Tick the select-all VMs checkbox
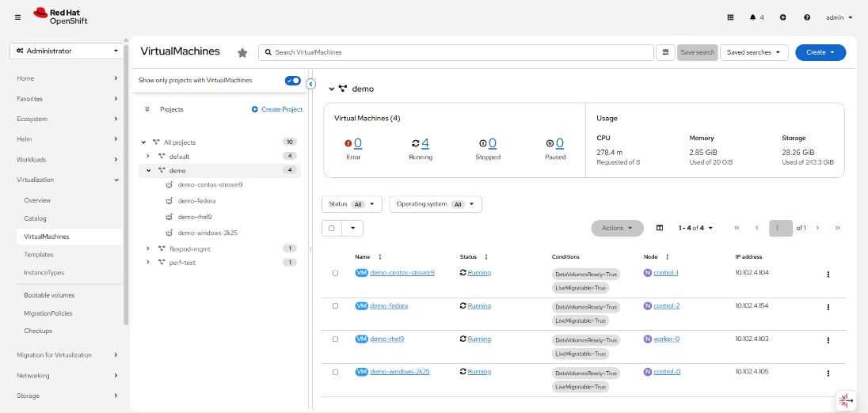 pos(332,228)
